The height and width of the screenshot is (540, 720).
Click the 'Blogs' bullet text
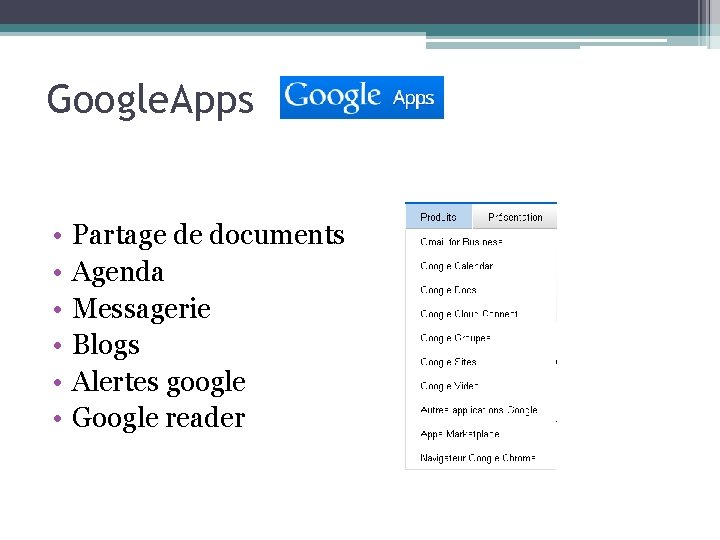(x=106, y=345)
